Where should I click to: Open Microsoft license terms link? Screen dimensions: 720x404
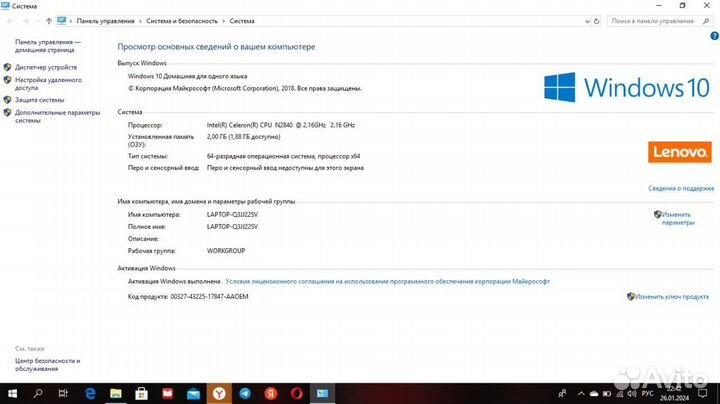(x=388, y=281)
